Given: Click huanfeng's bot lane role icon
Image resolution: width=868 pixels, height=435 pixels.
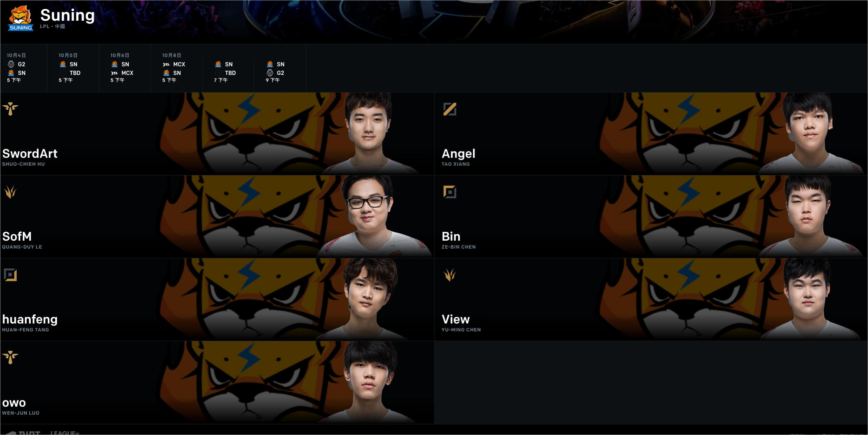Looking at the screenshot, I should (10, 275).
